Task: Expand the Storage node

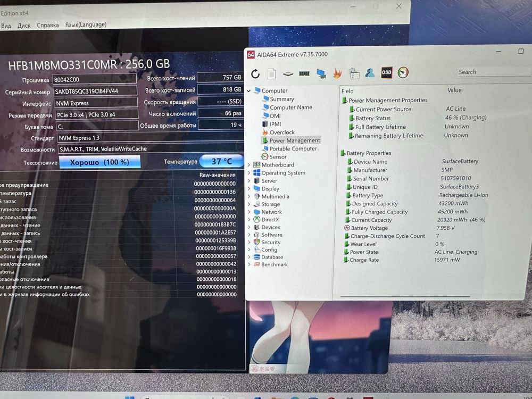Action: pos(248,204)
